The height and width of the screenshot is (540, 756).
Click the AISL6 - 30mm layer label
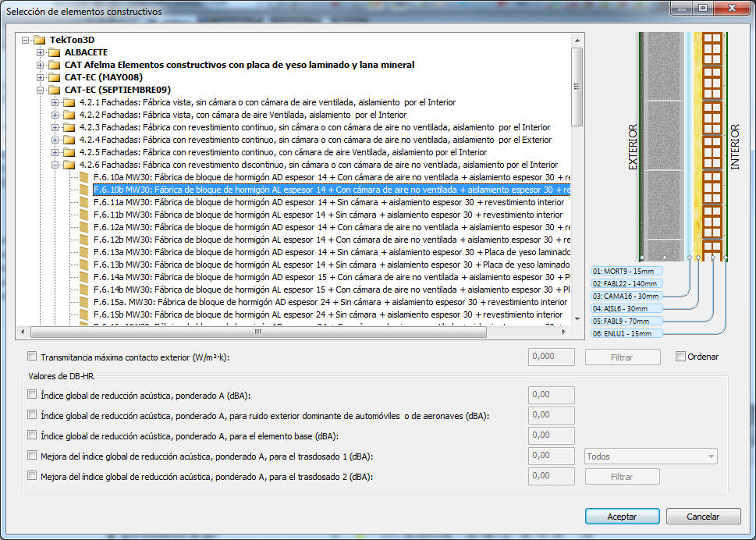point(626,308)
